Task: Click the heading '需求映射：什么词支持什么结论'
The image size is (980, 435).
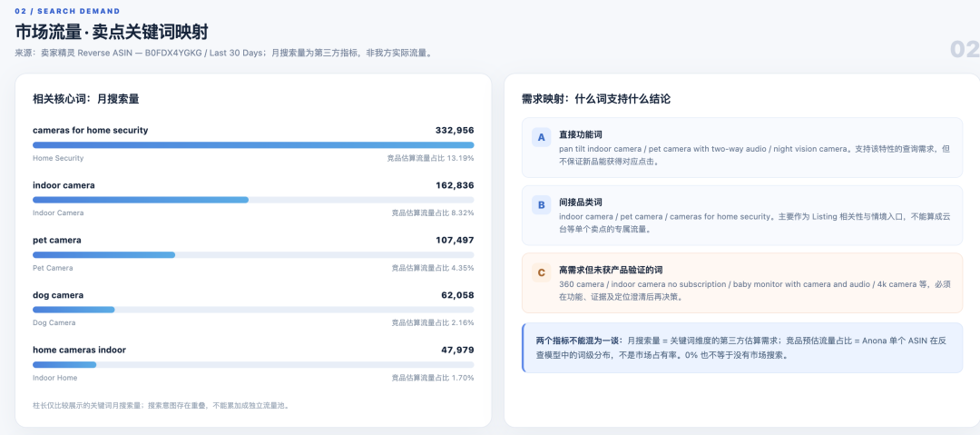Action: (596, 99)
